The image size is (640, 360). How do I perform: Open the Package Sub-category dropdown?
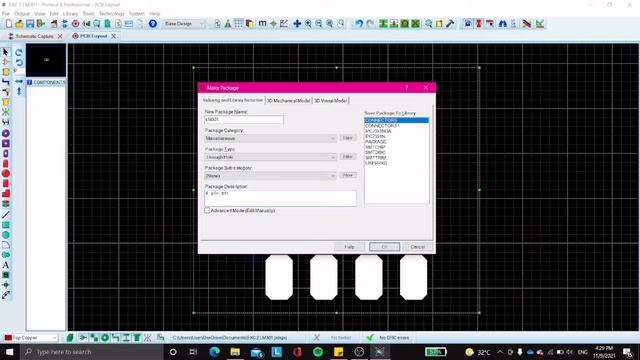click(x=270, y=176)
